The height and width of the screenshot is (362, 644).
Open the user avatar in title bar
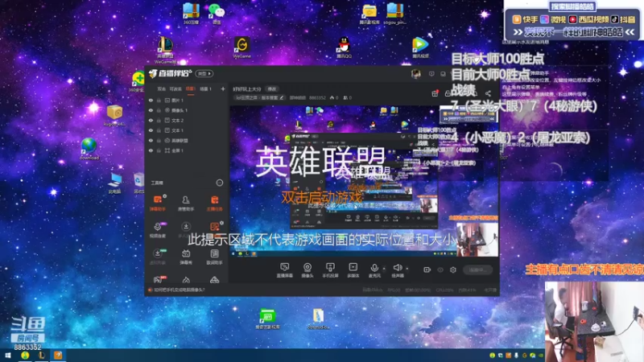point(415,74)
